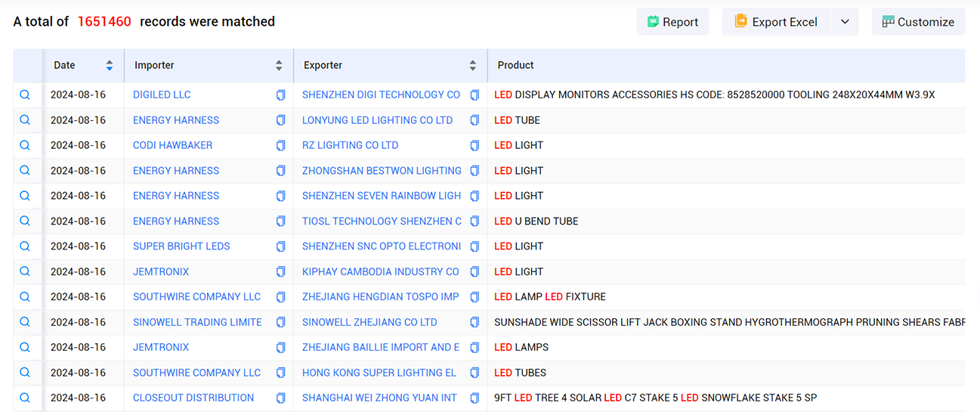This screenshot has height=412, width=980.
Task: Copy exporter name HONG KONG SUPER LIGHTING EL
Action: click(x=475, y=373)
